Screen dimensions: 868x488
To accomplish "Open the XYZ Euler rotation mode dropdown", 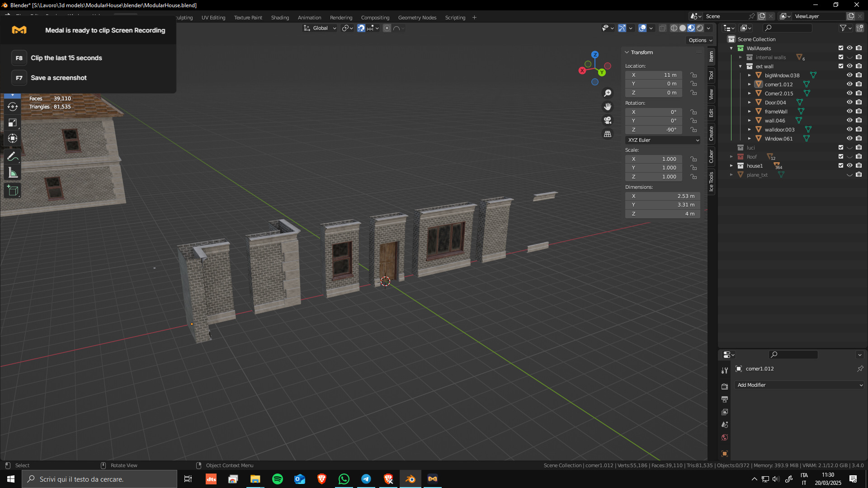I will [663, 140].
